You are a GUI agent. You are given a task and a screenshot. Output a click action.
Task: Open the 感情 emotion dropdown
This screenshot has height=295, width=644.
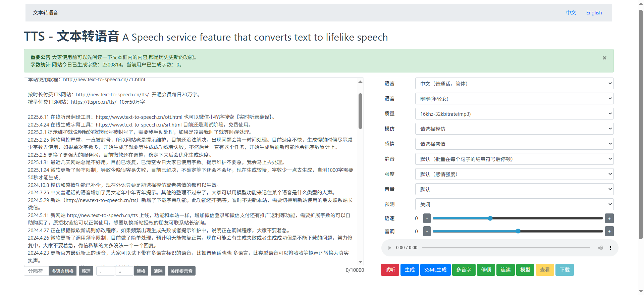point(514,144)
